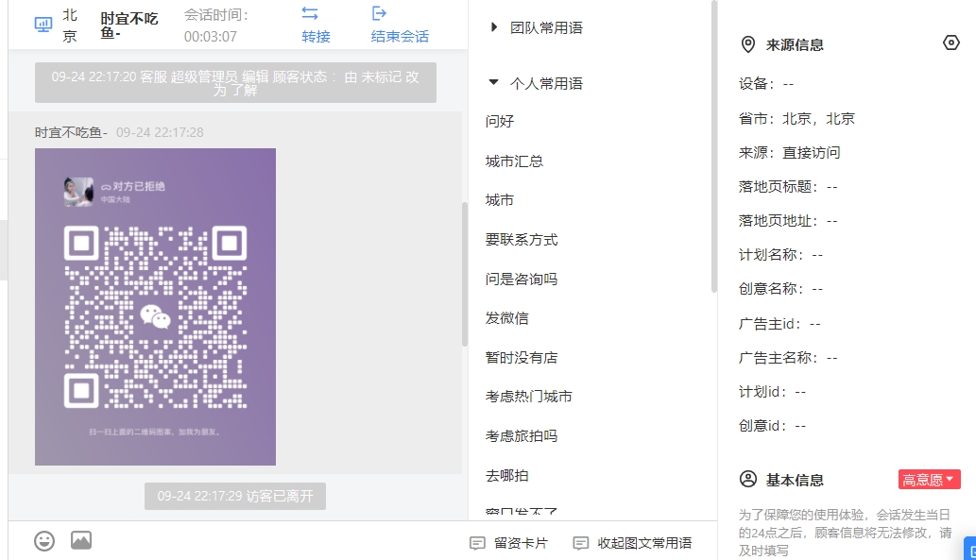Select the 问是咨询吗 quick phrase
Screen dimensions: 976x560
(x=522, y=279)
